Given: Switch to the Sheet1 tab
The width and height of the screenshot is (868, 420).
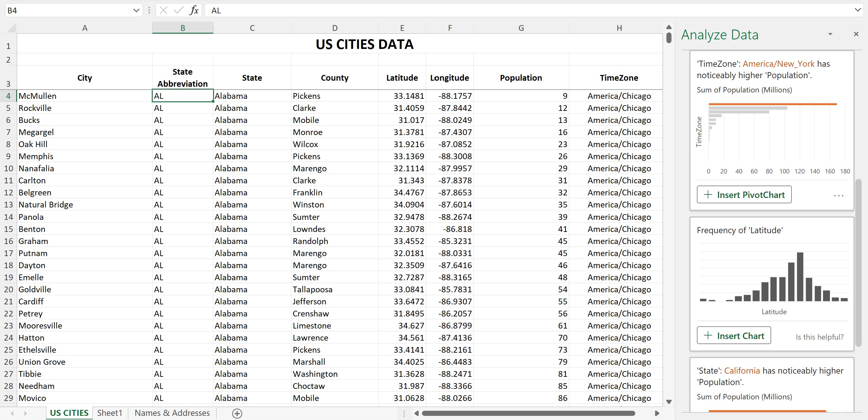Looking at the screenshot, I should 110,413.
